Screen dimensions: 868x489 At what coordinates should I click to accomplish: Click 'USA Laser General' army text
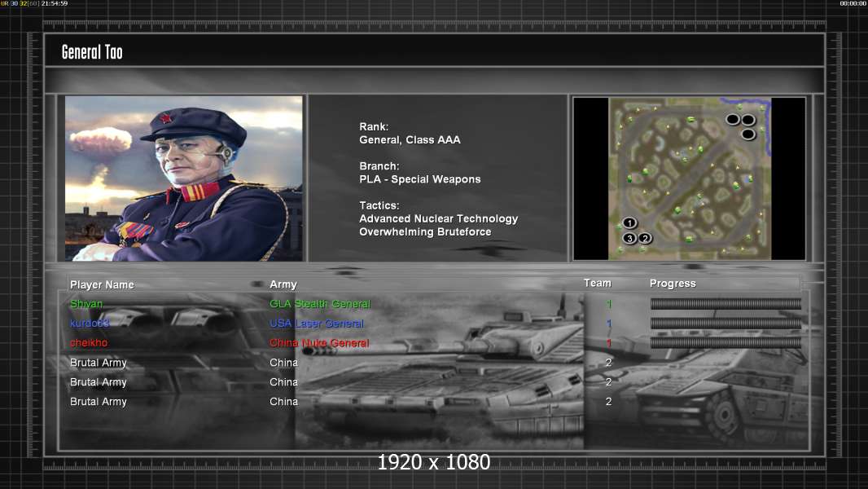[x=317, y=324]
